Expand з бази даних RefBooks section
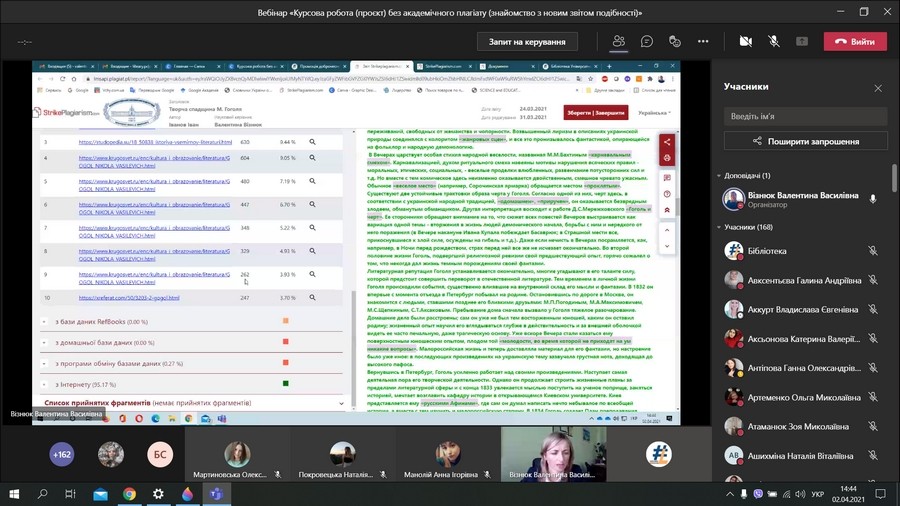This screenshot has width=900, height=506. click(x=44, y=322)
